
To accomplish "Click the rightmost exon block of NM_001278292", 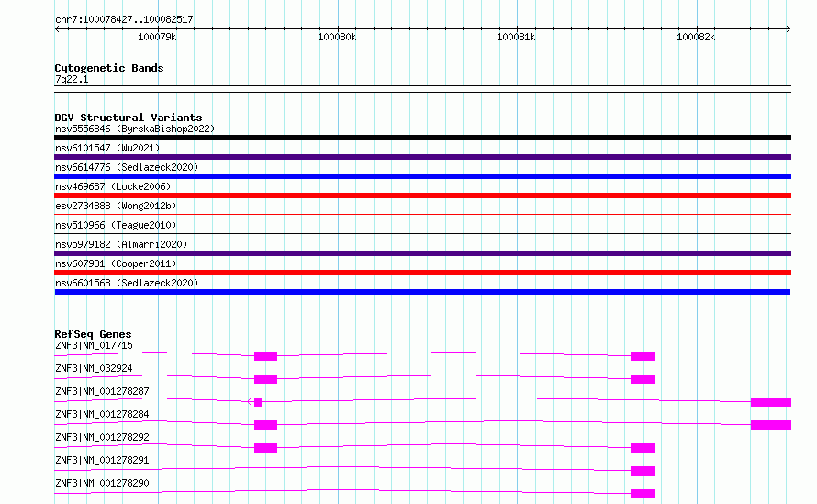I will click(643, 448).
